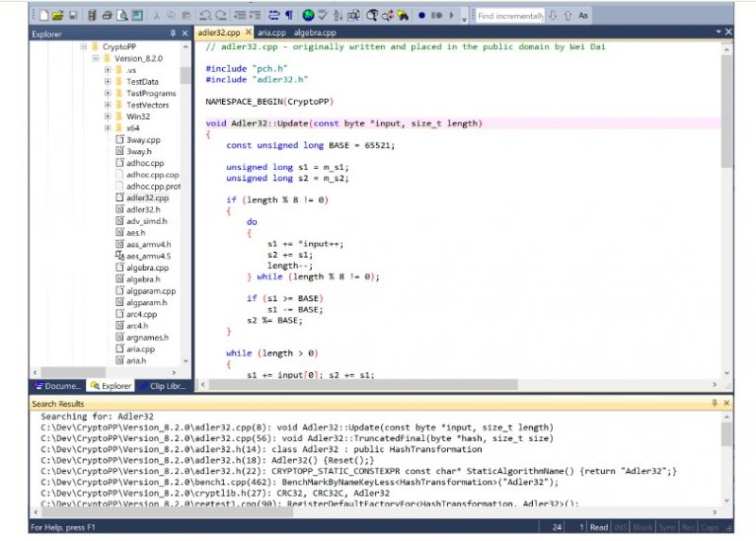
Task: Open the toolbar options overflow arrow
Action: click(x=464, y=19)
